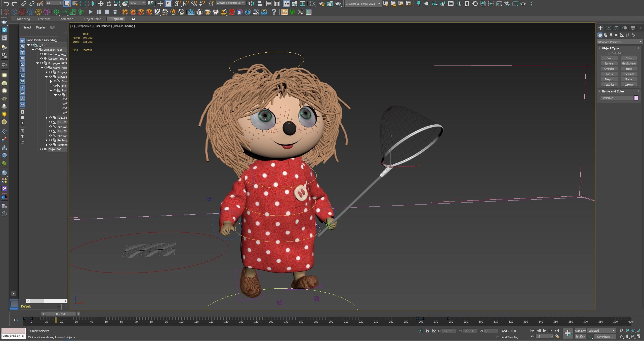Toggle visibility of animation_root
Image resolution: width=644 pixels, height=341 pixels.
37,49
